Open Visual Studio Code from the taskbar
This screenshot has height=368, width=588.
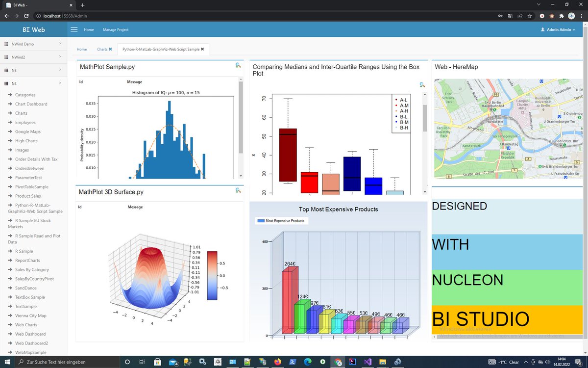[367, 362]
